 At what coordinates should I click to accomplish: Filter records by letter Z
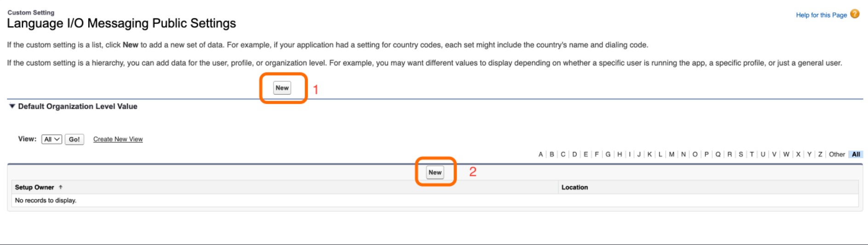(x=820, y=154)
